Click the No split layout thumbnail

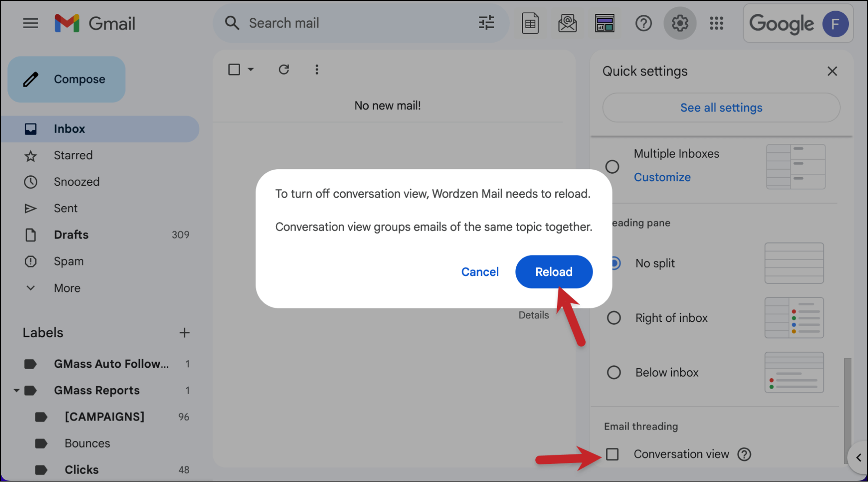pos(794,263)
